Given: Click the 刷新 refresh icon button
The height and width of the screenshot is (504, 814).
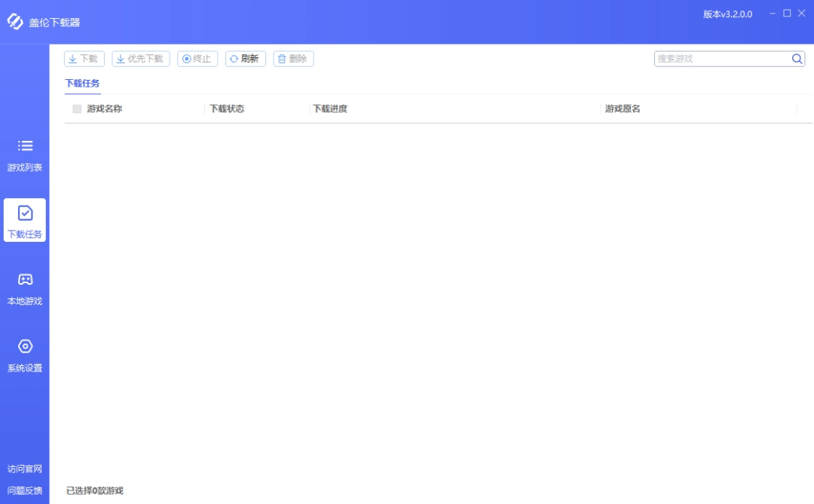Looking at the screenshot, I should coord(245,58).
